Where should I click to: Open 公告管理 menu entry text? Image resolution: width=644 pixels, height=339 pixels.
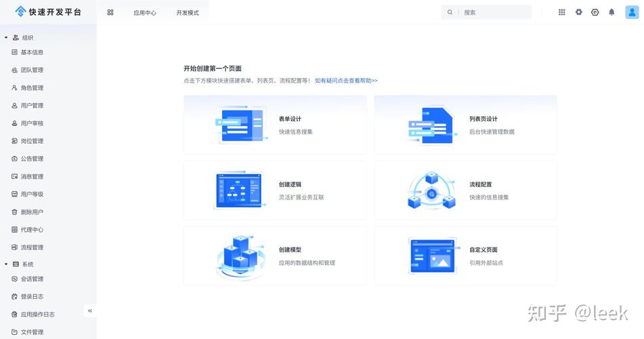[32, 159]
